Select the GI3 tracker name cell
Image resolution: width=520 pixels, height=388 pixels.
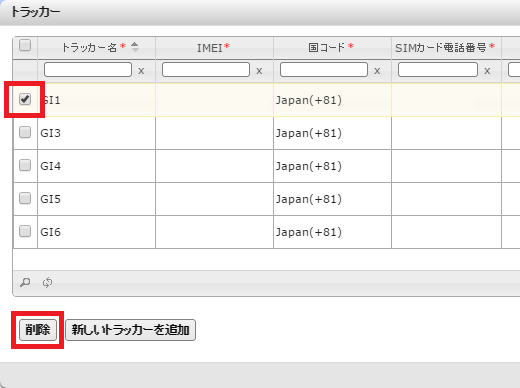pos(97,133)
